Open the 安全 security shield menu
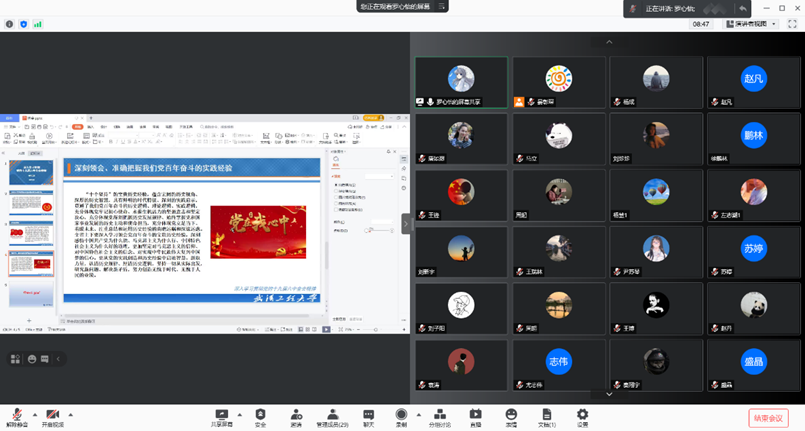The image size is (805, 431). tap(260, 414)
